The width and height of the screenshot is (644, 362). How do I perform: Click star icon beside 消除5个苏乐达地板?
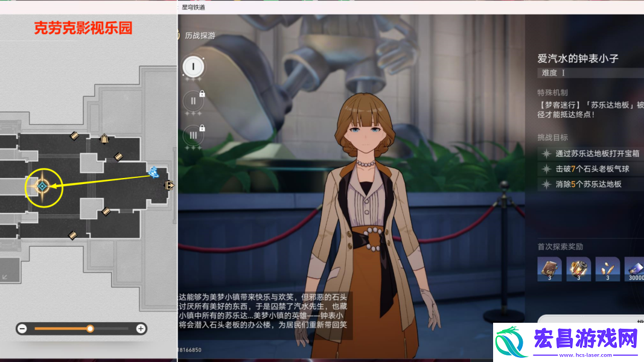tap(546, 184)
